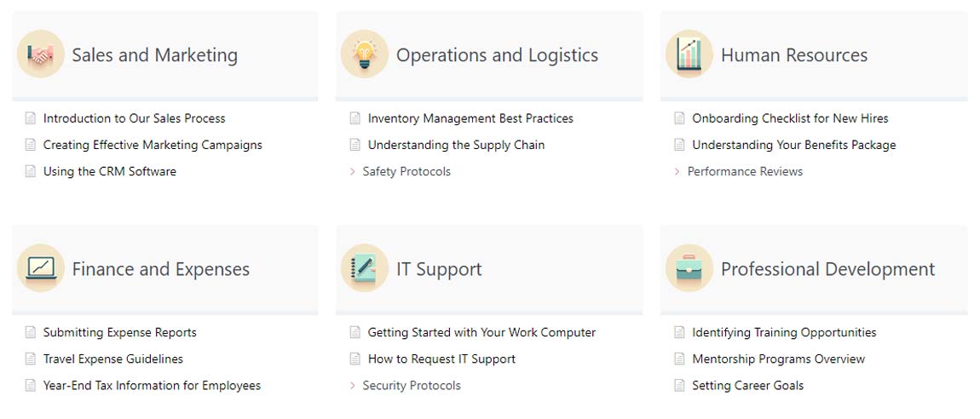This screenshot has width=980, height=419.
Task: Expand the Security Protocols section
Action: pyautogui.click(x=353, y=386)
